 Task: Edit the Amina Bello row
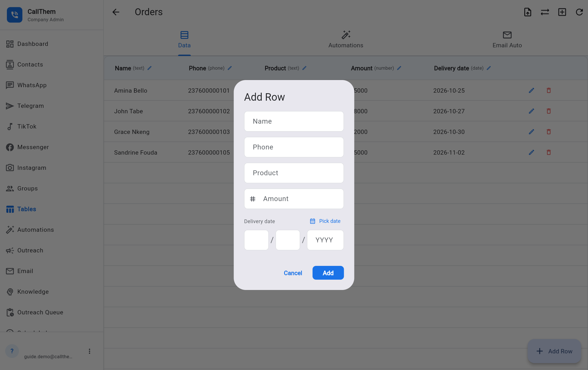531,91
